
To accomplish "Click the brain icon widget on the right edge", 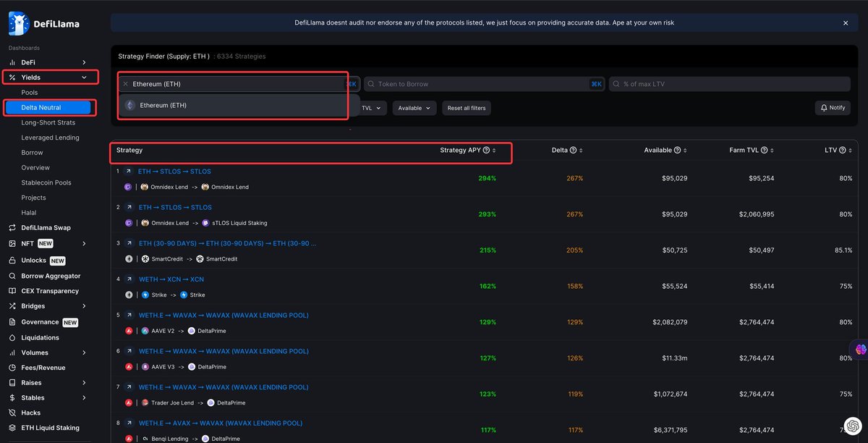I will (x=861, y=349).
